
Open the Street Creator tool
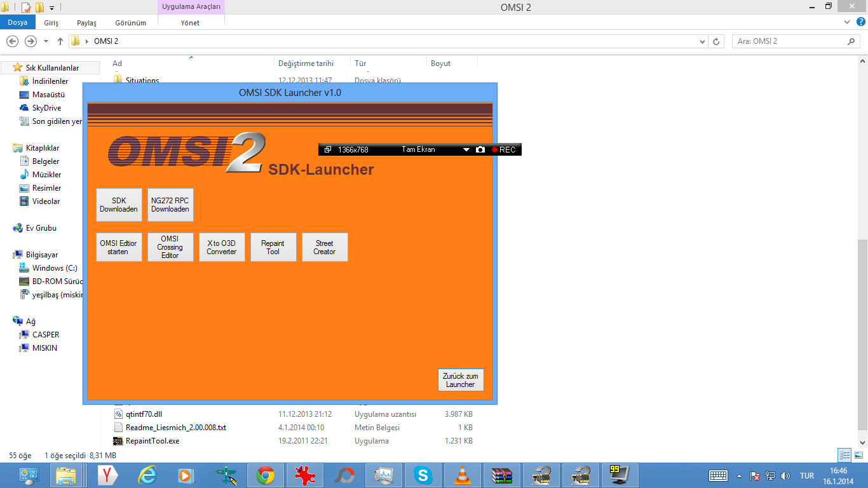click(x=325, y=247)
